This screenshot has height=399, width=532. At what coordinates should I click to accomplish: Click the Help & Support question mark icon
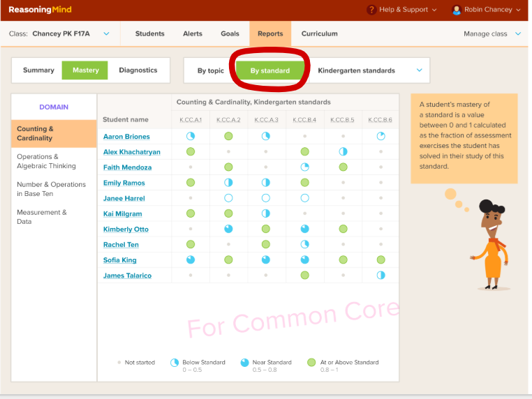371,10
